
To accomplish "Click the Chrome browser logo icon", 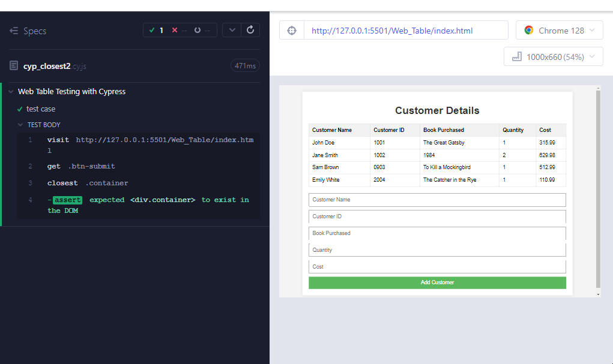I will pos(528,31).
